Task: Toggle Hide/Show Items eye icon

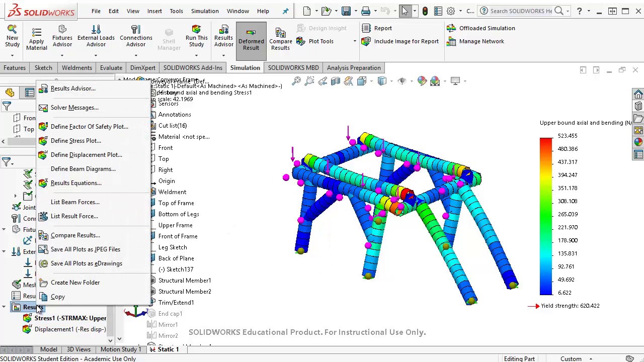Action: click(403, 81)
